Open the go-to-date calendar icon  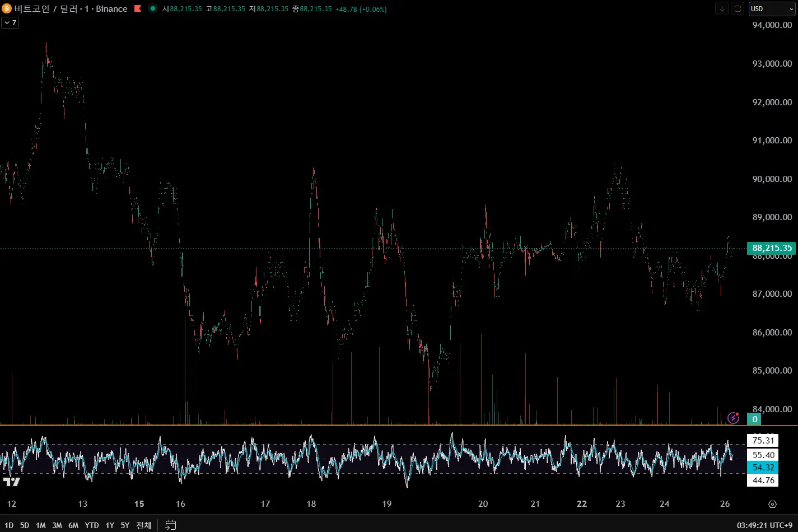pos(171,525)
